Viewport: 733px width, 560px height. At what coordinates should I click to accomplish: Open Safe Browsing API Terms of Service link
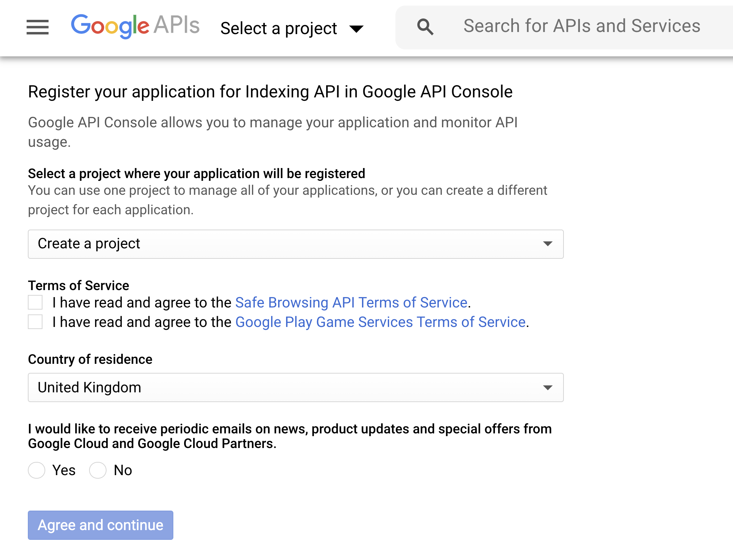pos(351,303)
